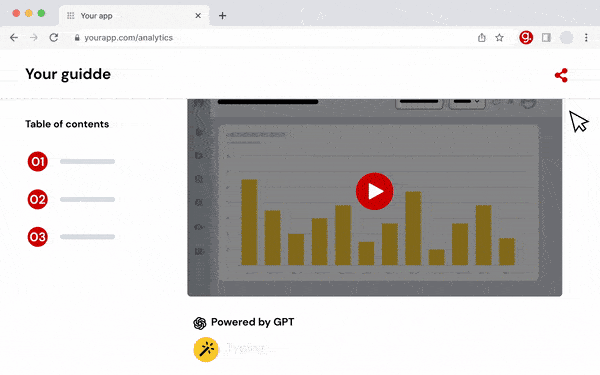Click the yourapp.com/analytics address bar
The width and height of the screenshot is (600, 375).
(268, 38)
